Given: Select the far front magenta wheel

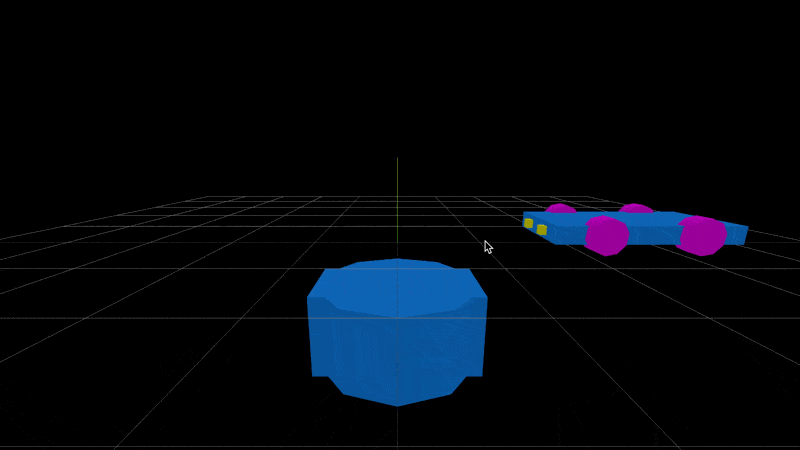Looking at the screenshot, I should click(560, 209).
